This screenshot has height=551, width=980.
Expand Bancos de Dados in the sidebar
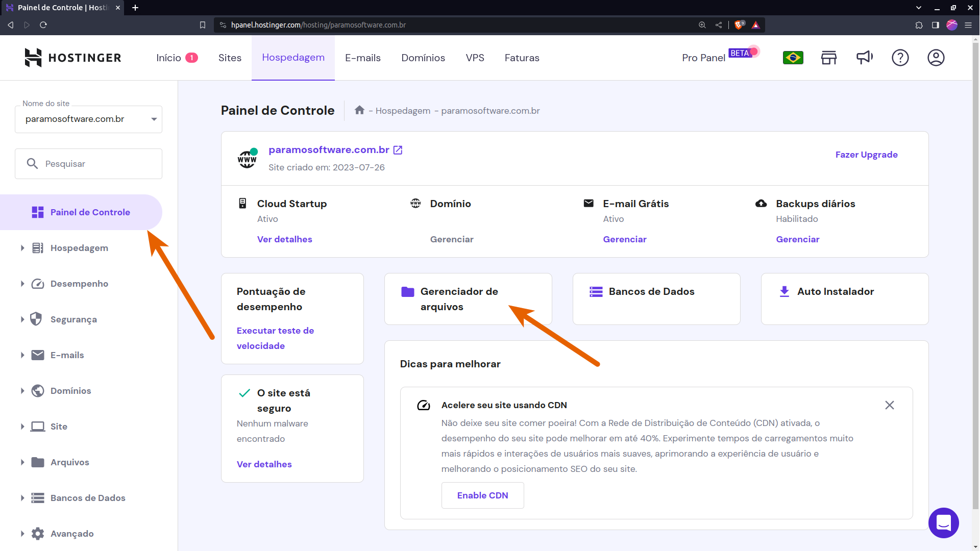click(x=22, y=498)
